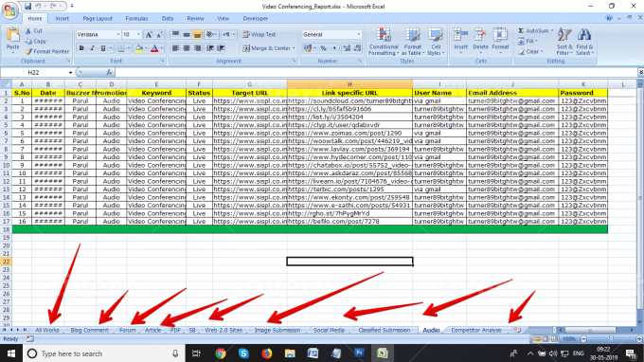The width and height of the screenshot is (644, 362).
Task: Open File Explorer from taskbar
Action: [x=290, y=353]
